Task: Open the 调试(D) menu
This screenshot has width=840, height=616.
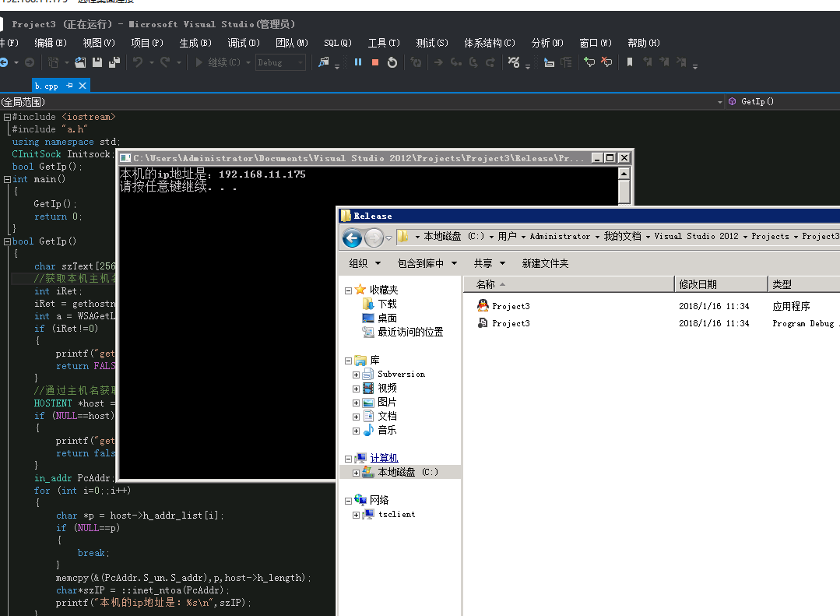Action: pos(244,43)
